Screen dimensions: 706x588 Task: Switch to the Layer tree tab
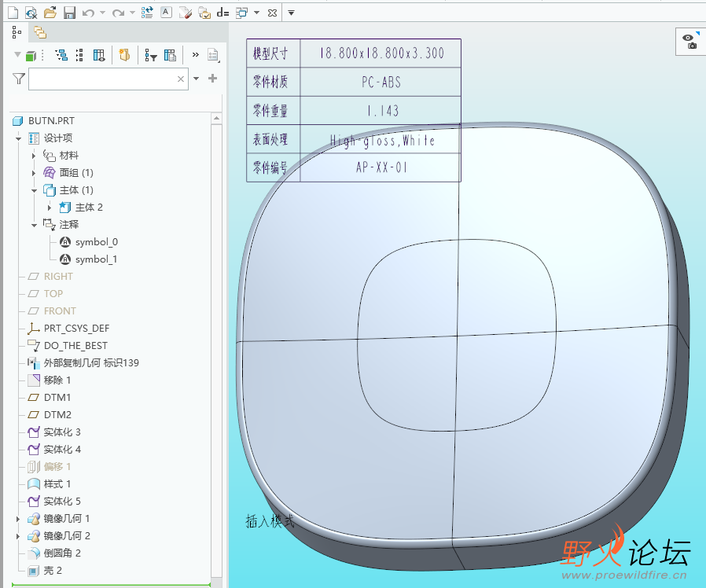39,32
